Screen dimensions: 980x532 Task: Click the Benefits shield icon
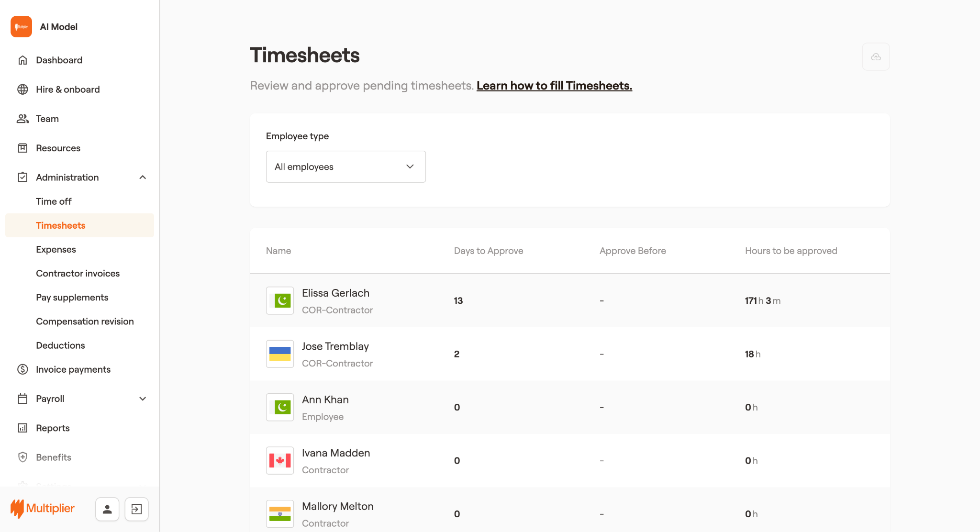pyautogui.click(x=22, y=457)
